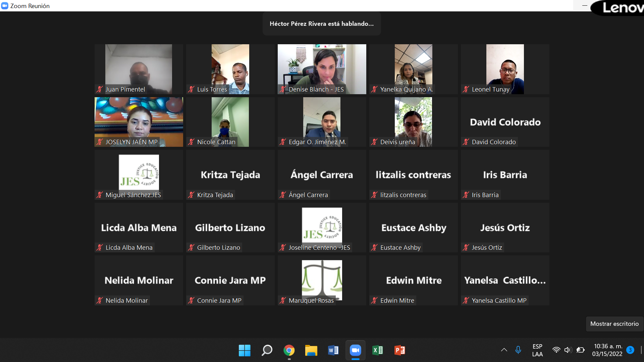Screen dimensions: 644x362
Task: Click the ESP LAA language indicator
Action: click(x=537, y=350)
